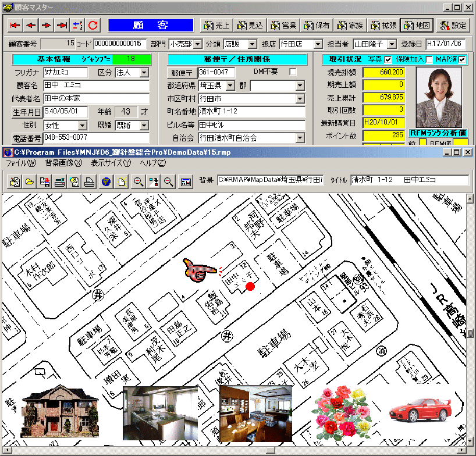Open 設定 (settings) button
Screen dimensions: 476x456
[x=453, y=25]
